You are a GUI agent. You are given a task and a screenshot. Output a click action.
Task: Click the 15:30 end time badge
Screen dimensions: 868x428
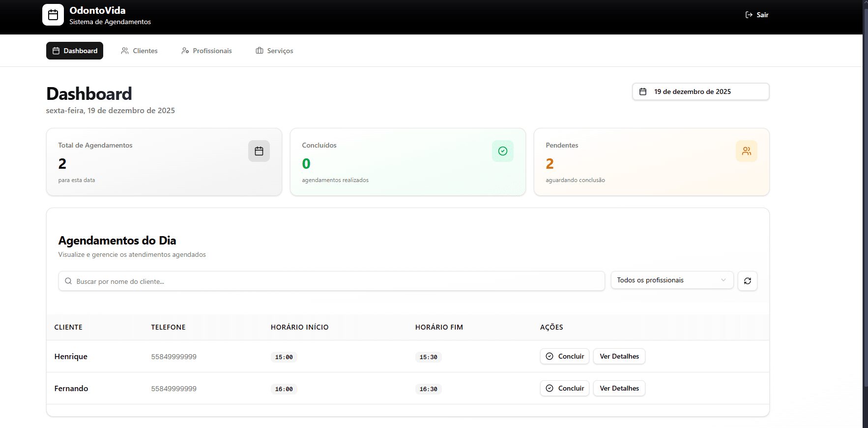pyautogui.click(x=428, y=357)
